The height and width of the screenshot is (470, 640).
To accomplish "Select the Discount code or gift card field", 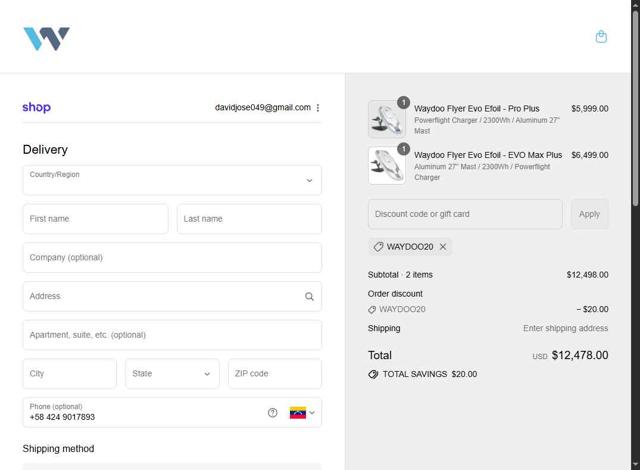I will click(x=465, y=214).
